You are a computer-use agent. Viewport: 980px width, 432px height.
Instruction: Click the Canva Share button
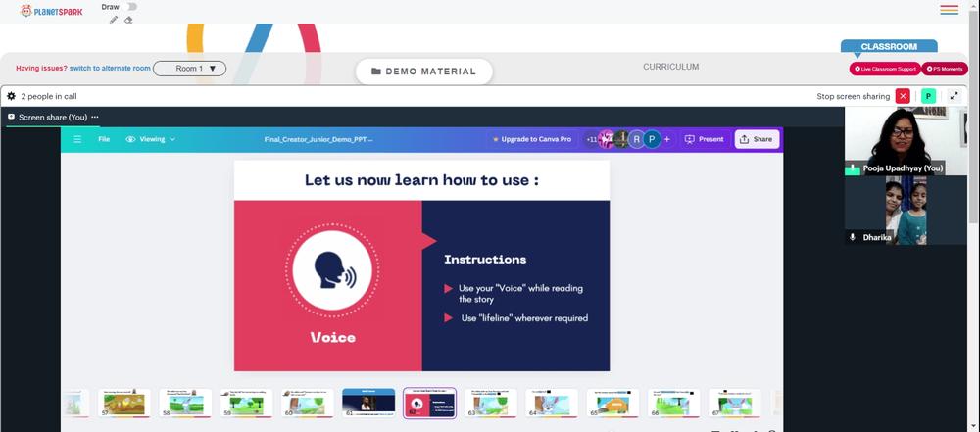[x=757, y=139]
